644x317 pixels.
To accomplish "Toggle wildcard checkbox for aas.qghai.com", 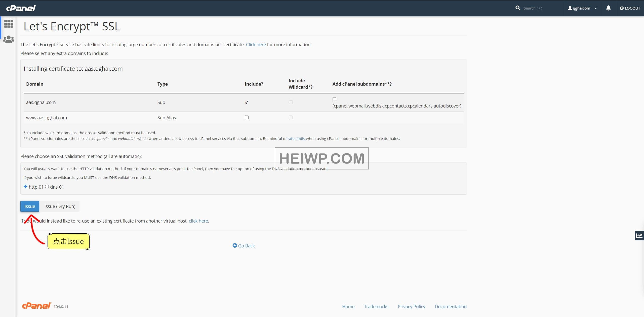I will pyautogui.click(x=291, y=102).
